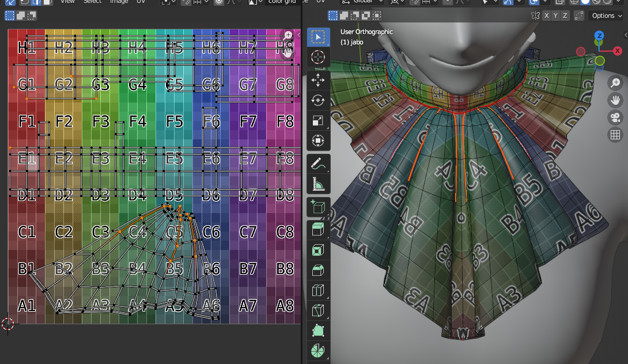
Task: Toggle X axis mirror button
Action: [x=546, y=16]
